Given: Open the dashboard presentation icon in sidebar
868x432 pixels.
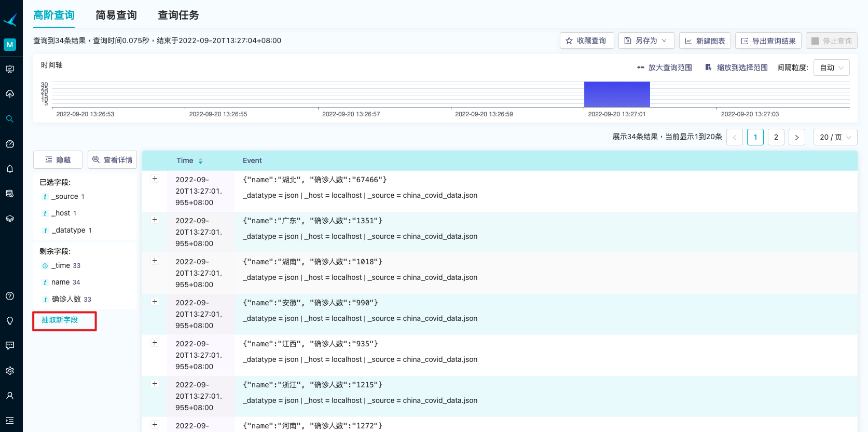Looking at the screenshot, I should (x=10, y=69).
